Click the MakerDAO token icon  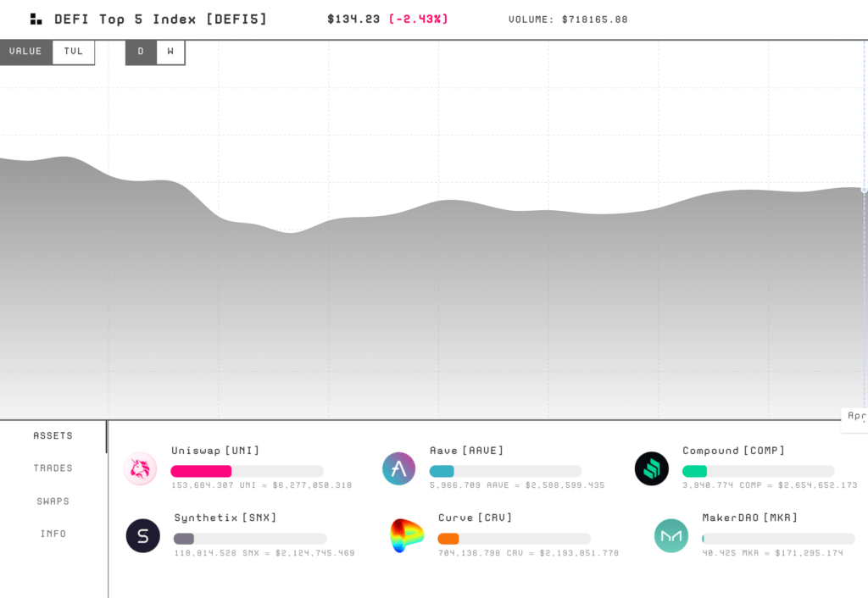(x=671, y=535)
